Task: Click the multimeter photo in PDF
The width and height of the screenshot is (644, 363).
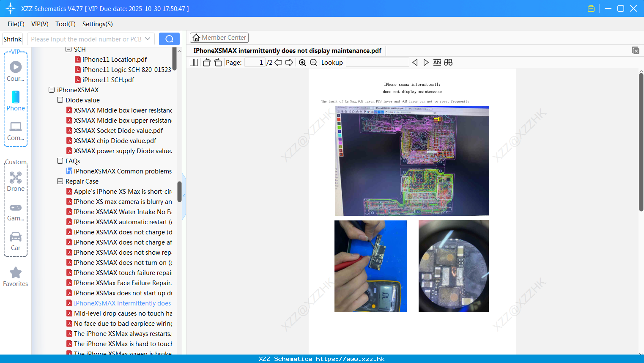Action: [x=371, y=266]
